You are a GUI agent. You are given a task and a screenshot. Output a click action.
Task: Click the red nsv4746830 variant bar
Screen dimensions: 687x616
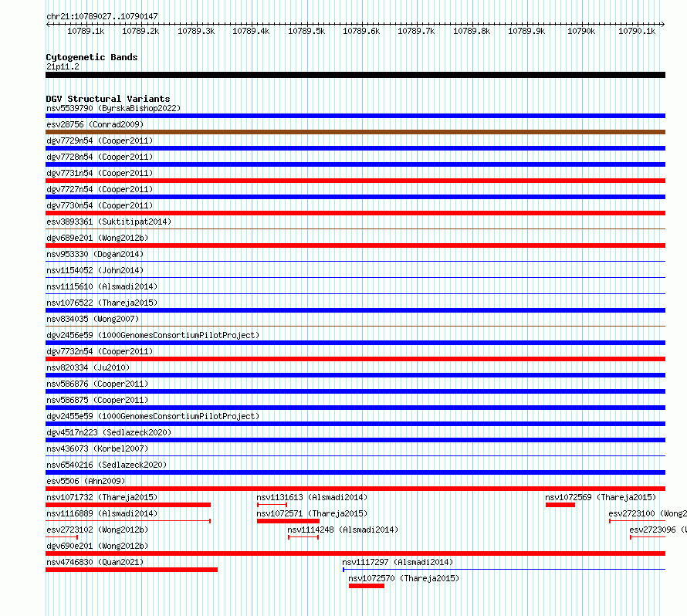click(131, 570)
